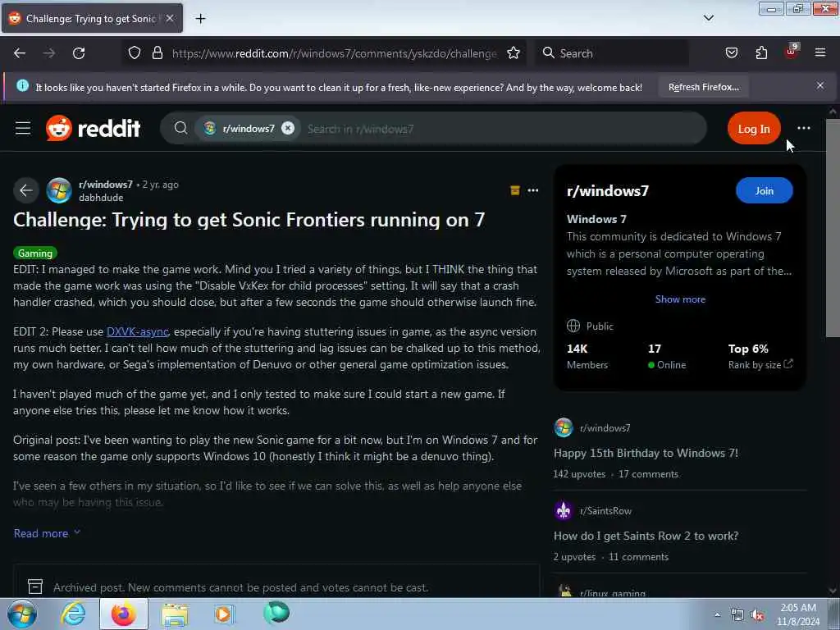Open Happy 15th Birthday to Windows 7 post
This screenshot has width=840, height=630.
tap(646, 453)
